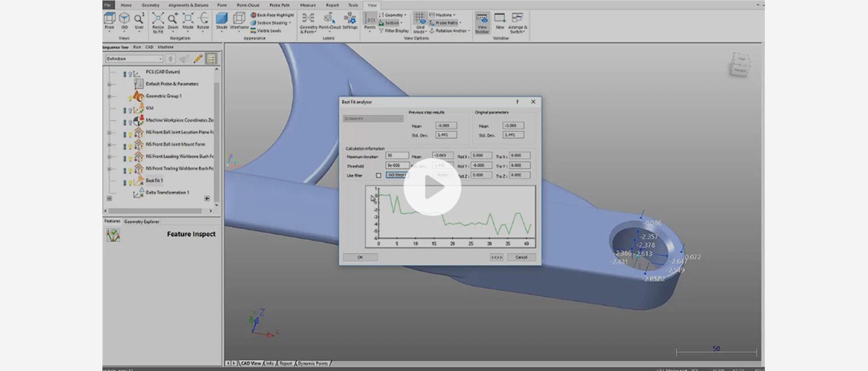Click the pencil edit icon in Sequence Tree
Viewport: 868px width, 371px height.
197,59
